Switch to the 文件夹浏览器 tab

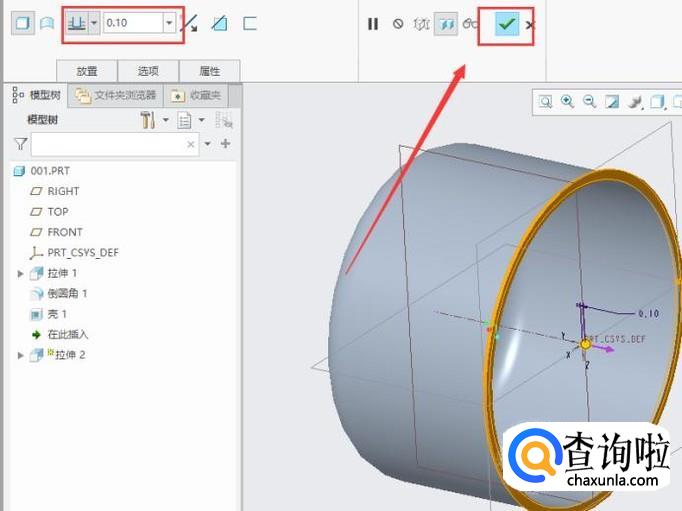116,95
